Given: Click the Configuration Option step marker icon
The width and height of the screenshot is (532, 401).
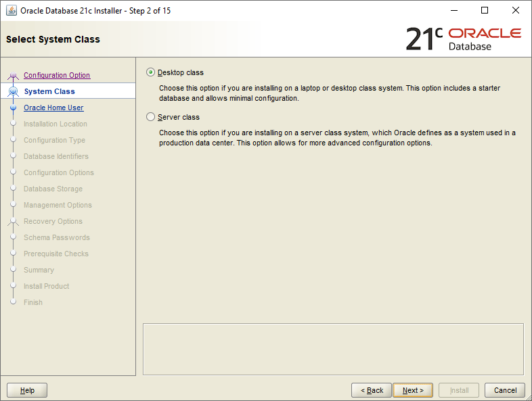Looking at the screenshot, I should click(14, 76).
